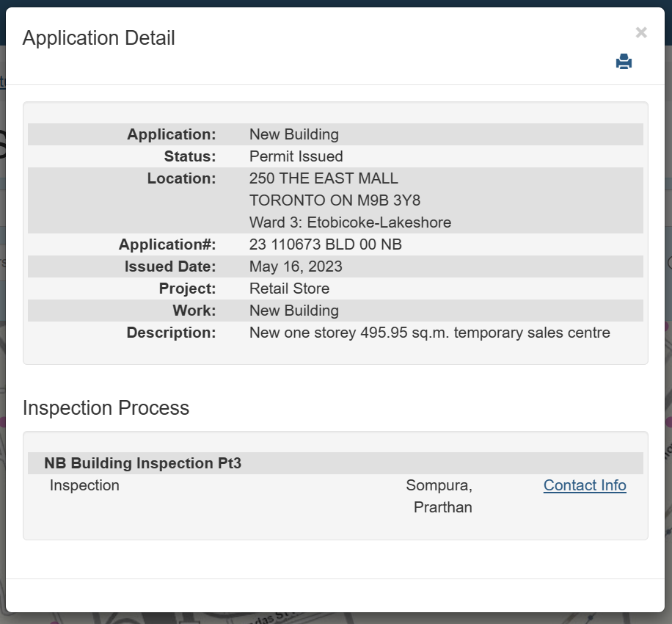672x624 pixels.
Task: Click the 'Description:' field label
Action: [x=171, y=333]
